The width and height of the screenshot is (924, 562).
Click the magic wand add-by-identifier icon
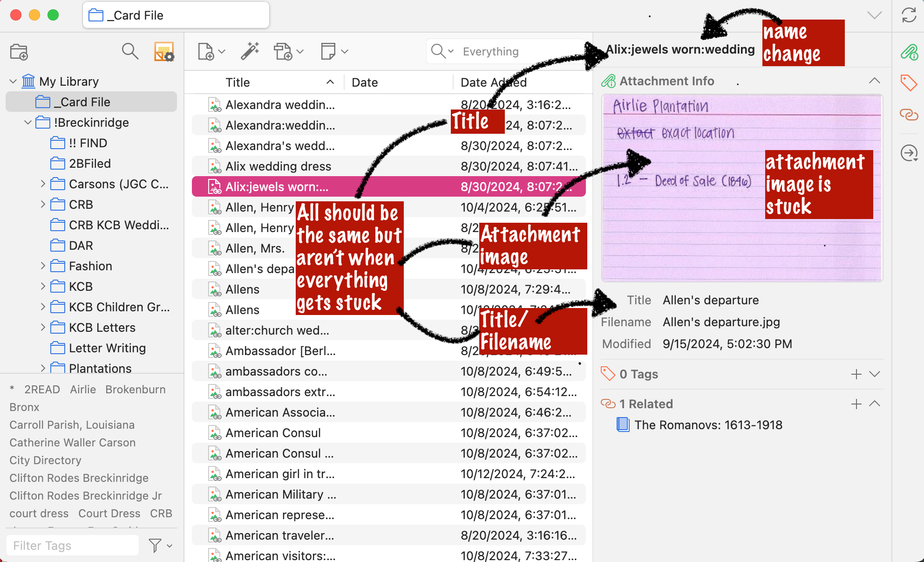click(x=250, y=52)
